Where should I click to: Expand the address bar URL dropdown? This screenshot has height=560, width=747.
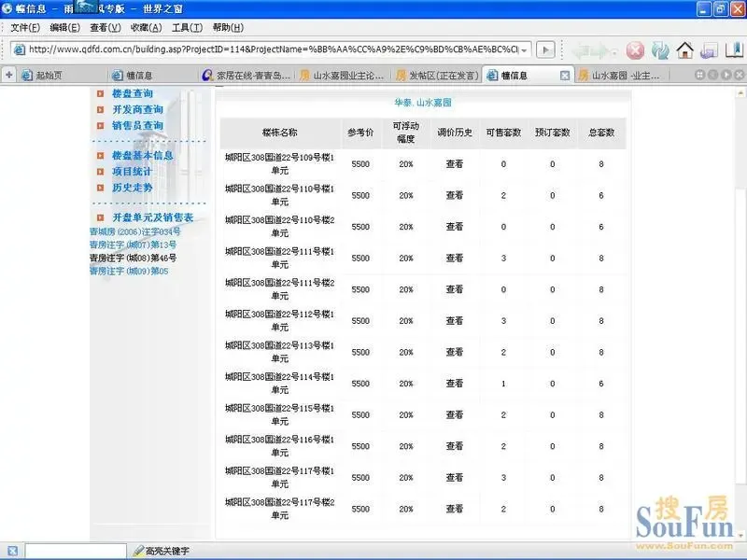524,49
